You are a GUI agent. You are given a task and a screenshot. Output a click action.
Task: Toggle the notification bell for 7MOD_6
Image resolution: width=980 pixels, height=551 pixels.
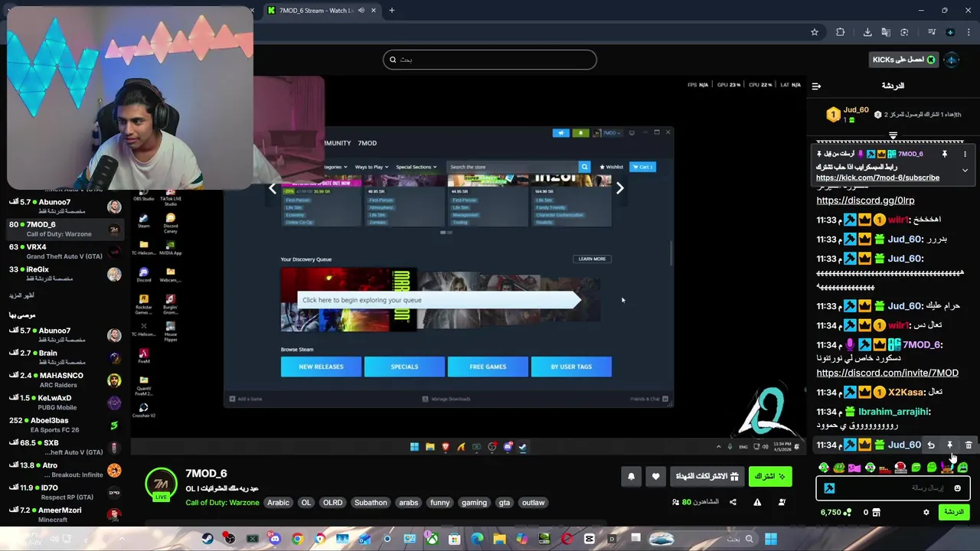[x=631, y=476]
